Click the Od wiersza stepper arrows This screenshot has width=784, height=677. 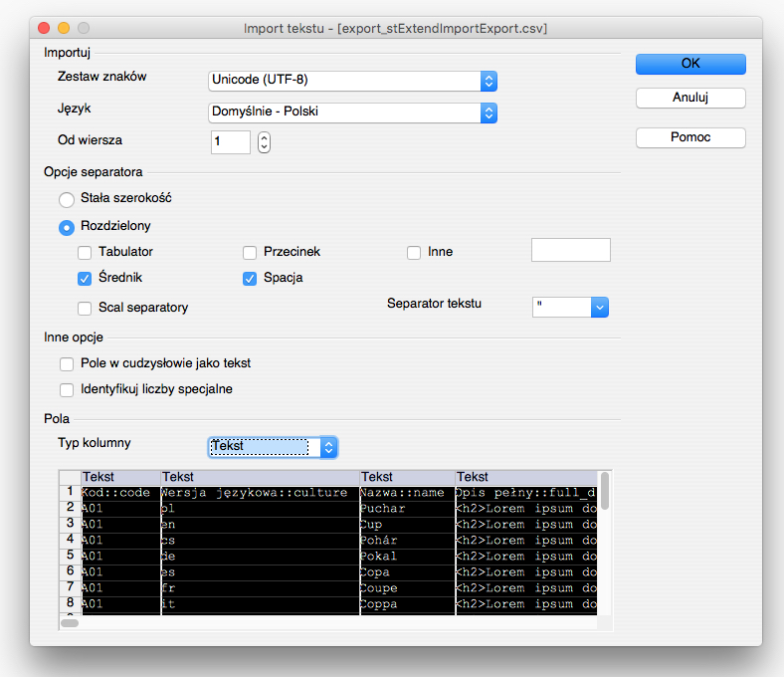tap(264, 142)
